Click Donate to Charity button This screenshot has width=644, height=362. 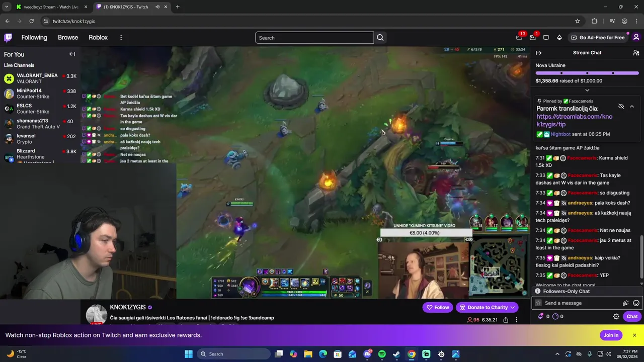pyautogui.click(x=487, y=307)
